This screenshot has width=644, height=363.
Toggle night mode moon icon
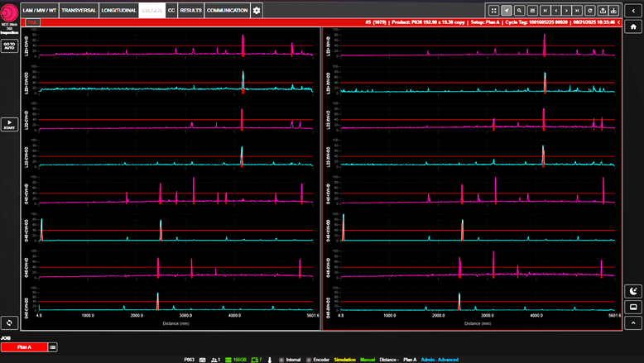pos(633,291)
